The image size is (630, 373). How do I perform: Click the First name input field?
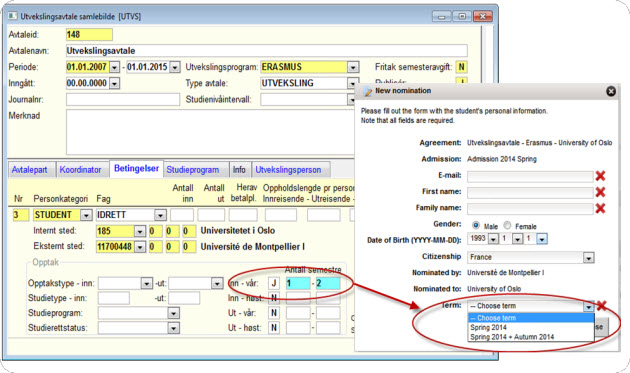pos(530,192)
